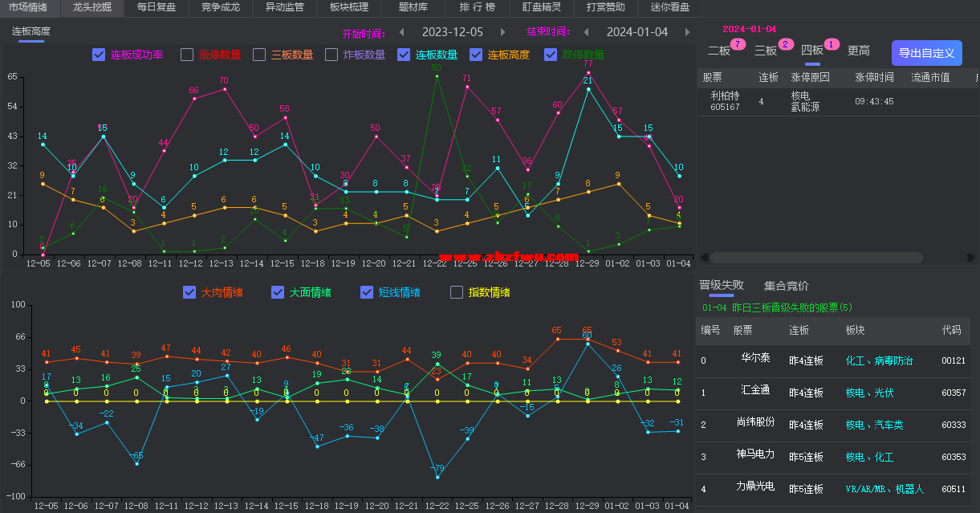This screenshot has height=513, width=980.
Task: Switch to the 每日复盘 tab
Action: 157,8
